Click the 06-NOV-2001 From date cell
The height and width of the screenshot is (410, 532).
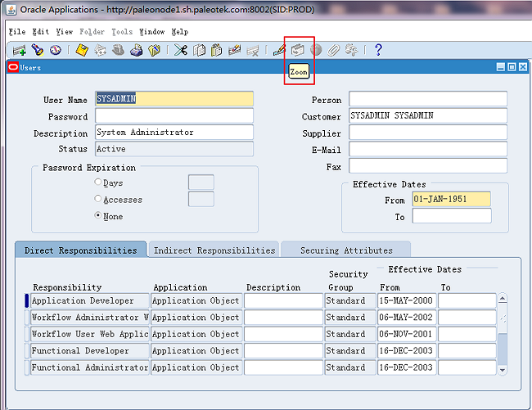(407, 334)
